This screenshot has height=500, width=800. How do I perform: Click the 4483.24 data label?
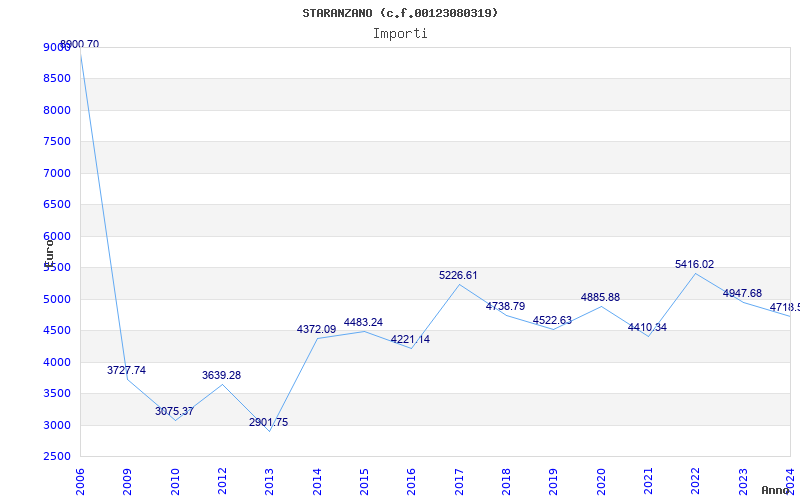pyautogui.click(x=363, y=322)
